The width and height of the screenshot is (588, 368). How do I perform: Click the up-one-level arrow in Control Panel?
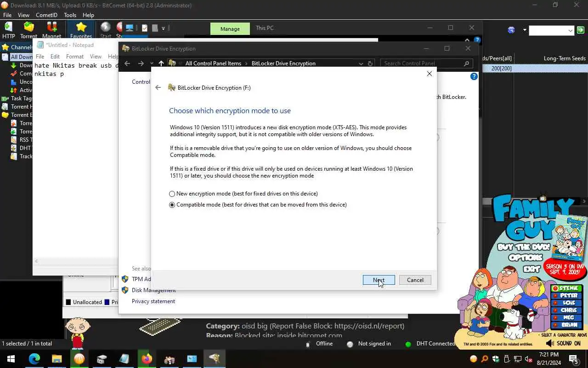click(x=161, y=63)
